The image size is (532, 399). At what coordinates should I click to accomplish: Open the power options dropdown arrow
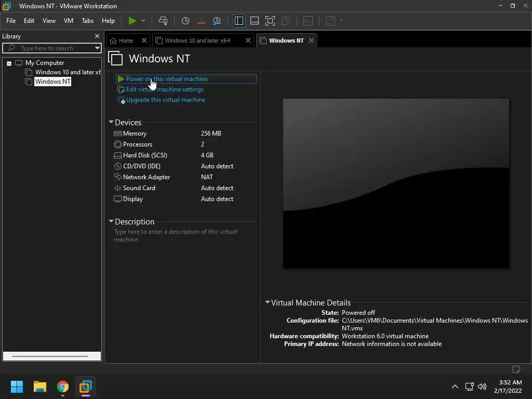click(x=143, y=21)
